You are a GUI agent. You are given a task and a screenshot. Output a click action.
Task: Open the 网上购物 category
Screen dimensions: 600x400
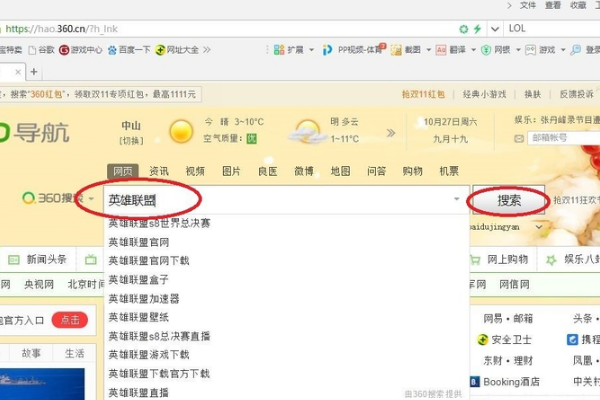[x=499, y=260]
